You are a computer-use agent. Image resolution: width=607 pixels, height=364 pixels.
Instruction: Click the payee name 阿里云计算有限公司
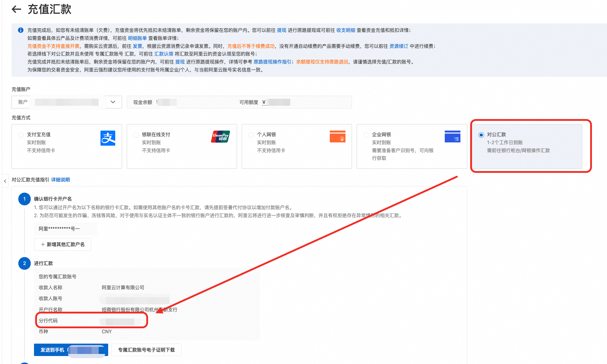click(123, 287)
